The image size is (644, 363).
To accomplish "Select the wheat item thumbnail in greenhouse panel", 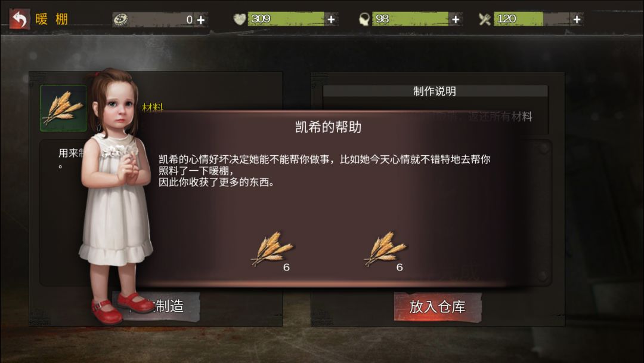I will click(x=63, y=108).
